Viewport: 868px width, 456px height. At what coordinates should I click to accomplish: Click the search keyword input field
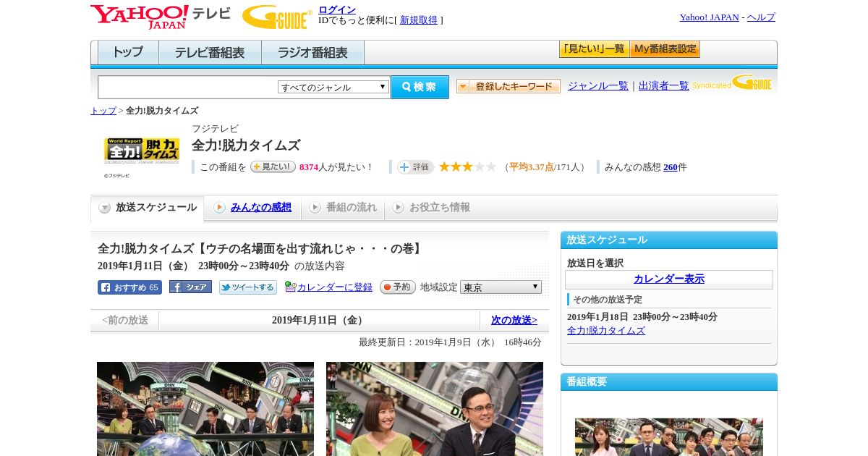coord(188,87)
